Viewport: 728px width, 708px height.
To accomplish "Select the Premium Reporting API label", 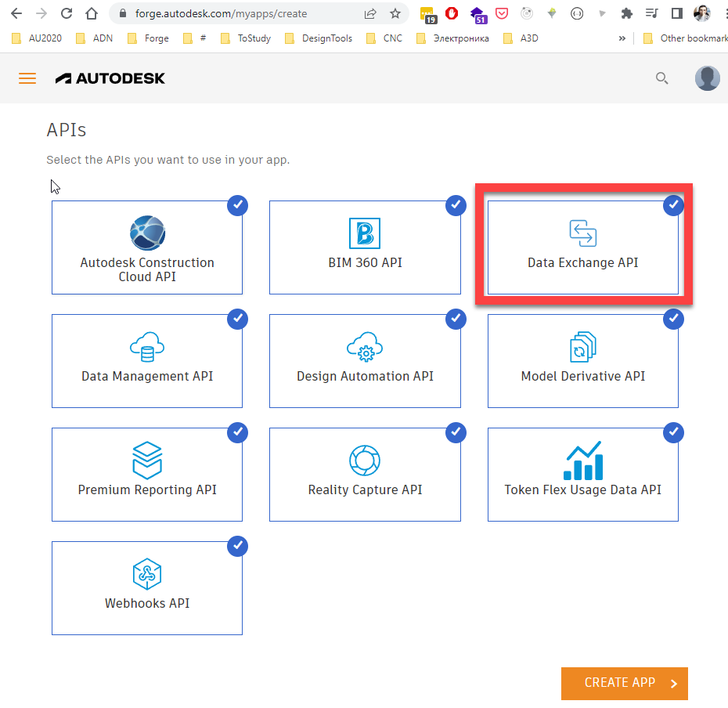I will [147, 489].
